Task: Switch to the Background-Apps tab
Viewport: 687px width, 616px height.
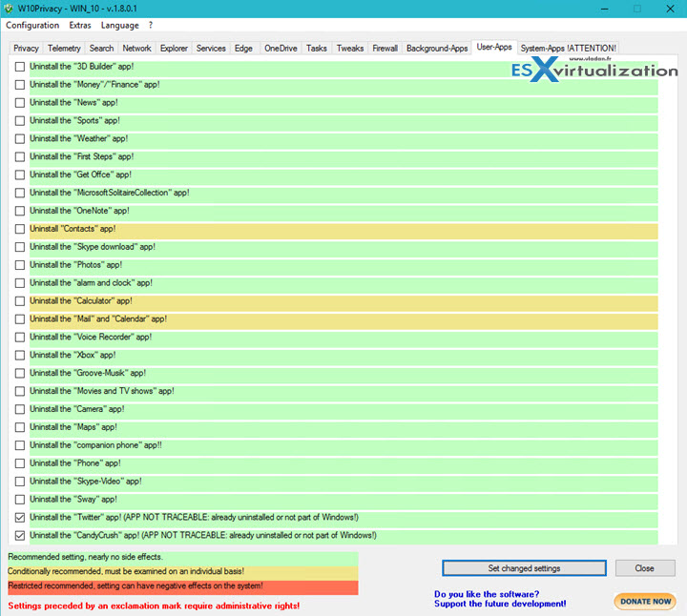Action: 437,49
